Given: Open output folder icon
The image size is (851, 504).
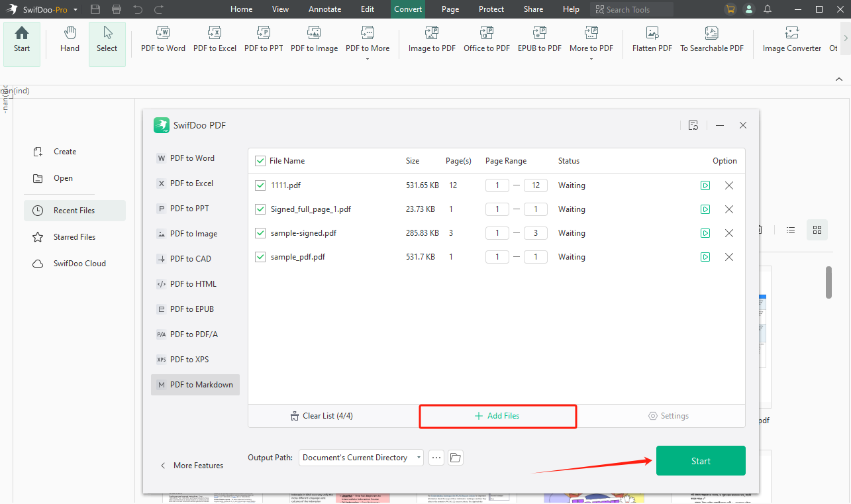Looking at the screenshot, I should (x=455, y=458).
